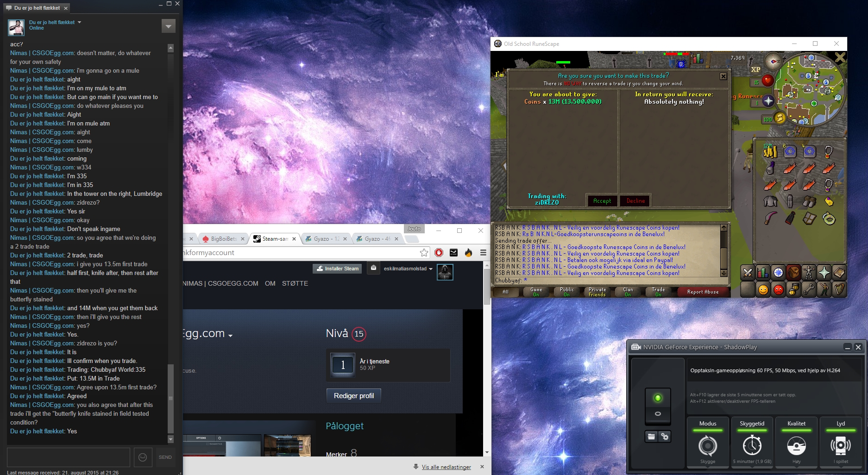Open the Music Player harp tab
Viewport: 868px width, 475px height.
(x=839, y=290)
